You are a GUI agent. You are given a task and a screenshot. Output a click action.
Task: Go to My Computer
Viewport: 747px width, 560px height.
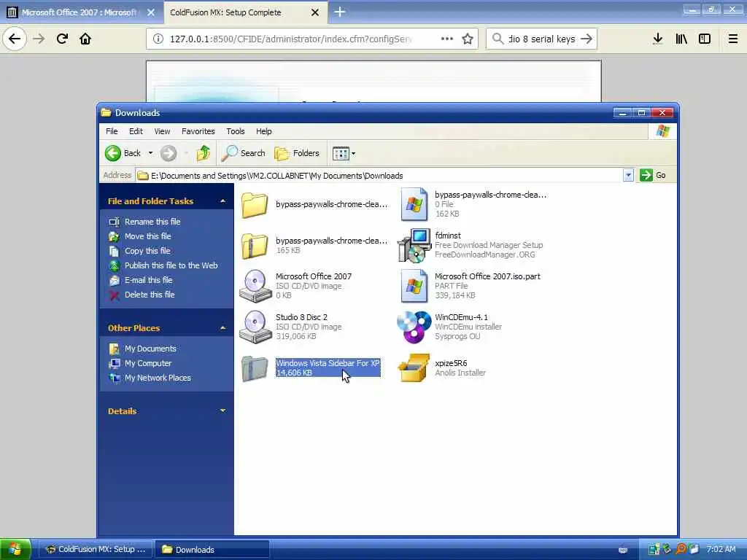pos(148,363)
